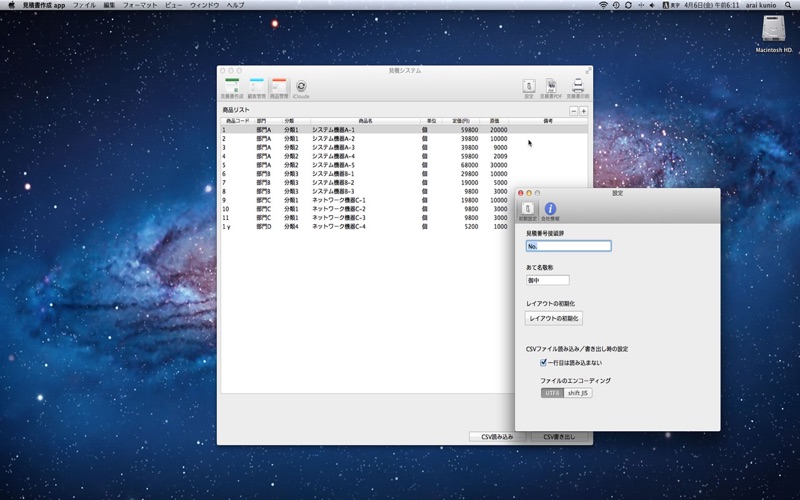Screen dimensions: 800x500
Task: Click the volume menu bar icon
Action: 652,5
